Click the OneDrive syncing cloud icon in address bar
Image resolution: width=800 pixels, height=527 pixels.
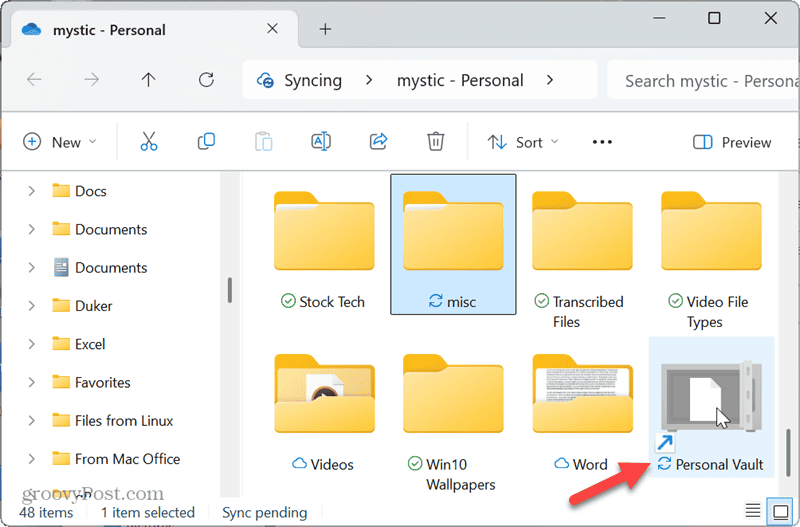[x=265, y=81]
